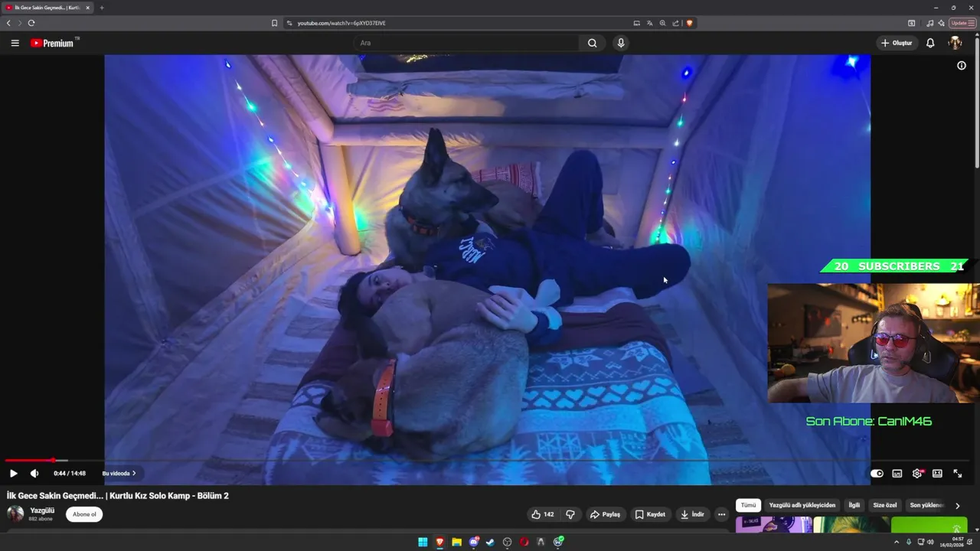Share this page from address bar
Image resolution: width=980 pixels, height=551 pixels.
pyautogui.click(x=675, y=23)
